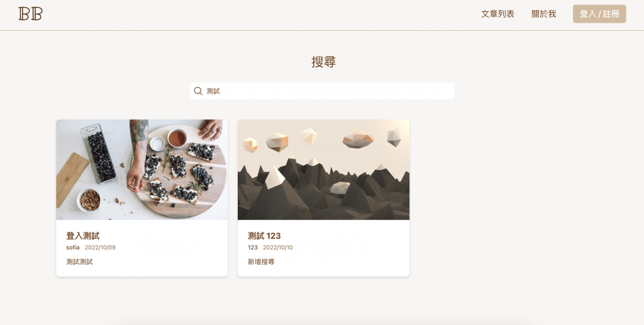The width and height of the screenshot is (644, 325).
Task: Click the date 2022/10/10
Action: pyautogui.click(x=277, y=248)
